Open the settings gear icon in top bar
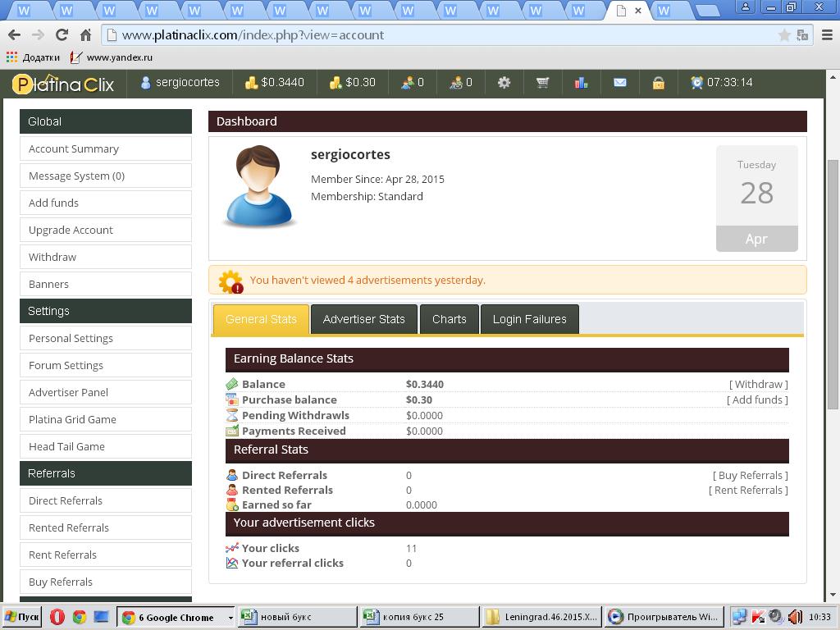 point(504,83)
